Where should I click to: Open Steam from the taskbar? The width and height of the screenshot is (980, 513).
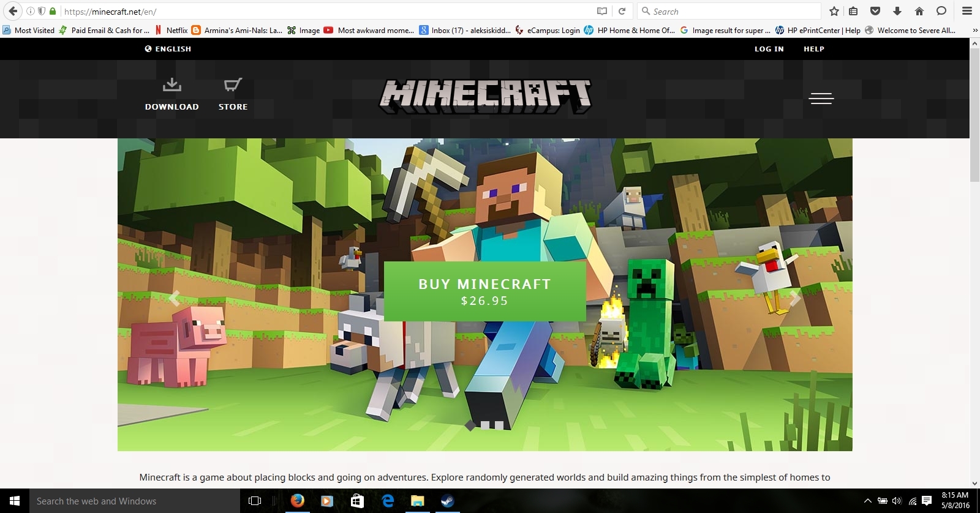447,501
